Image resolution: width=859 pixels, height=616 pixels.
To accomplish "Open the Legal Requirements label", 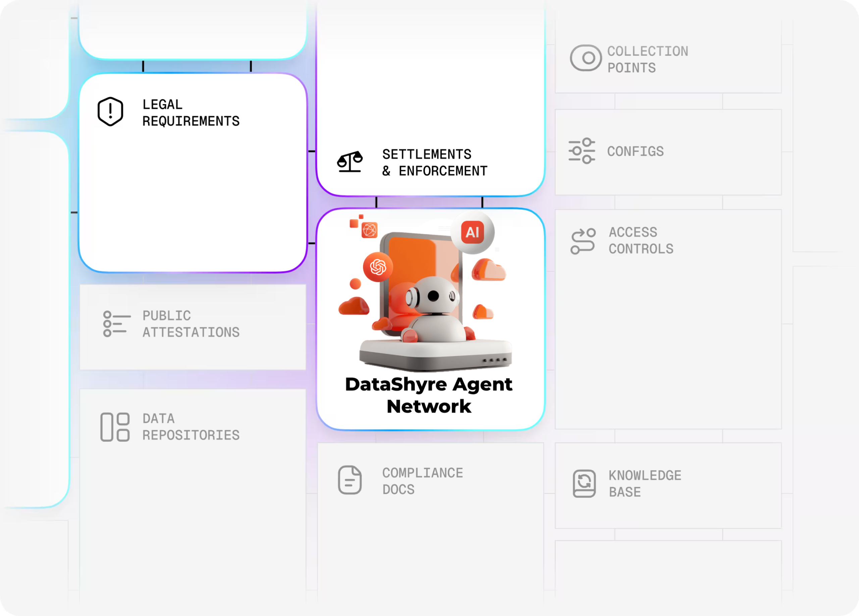I will [x=191, y=112].
